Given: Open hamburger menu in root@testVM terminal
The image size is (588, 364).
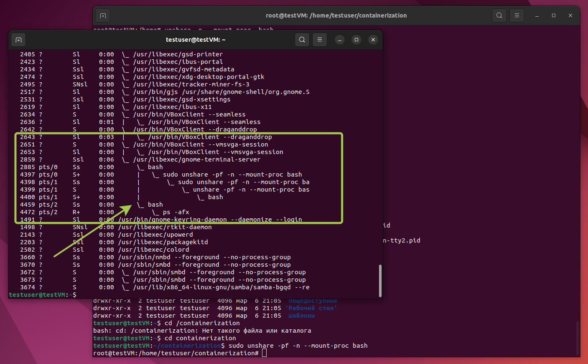Looking at the screenshot, I should [517, 15].
